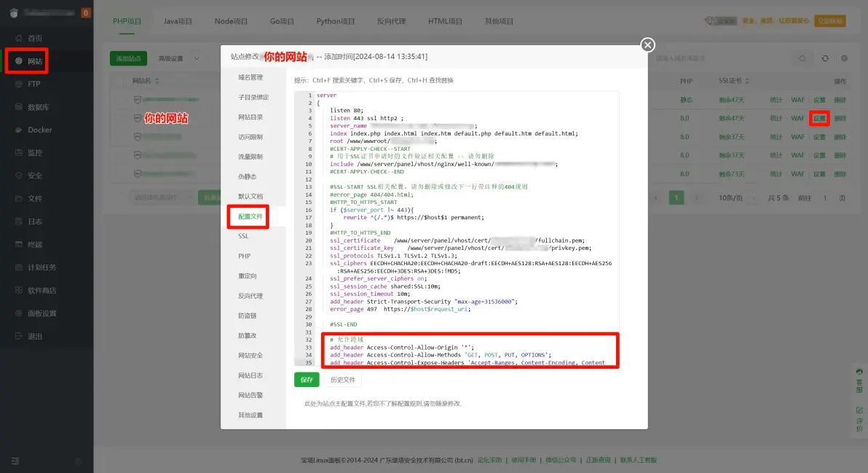Open 网站 in the left sidebar
Screen dimensions: 868x473
click(x=34, y=61)
